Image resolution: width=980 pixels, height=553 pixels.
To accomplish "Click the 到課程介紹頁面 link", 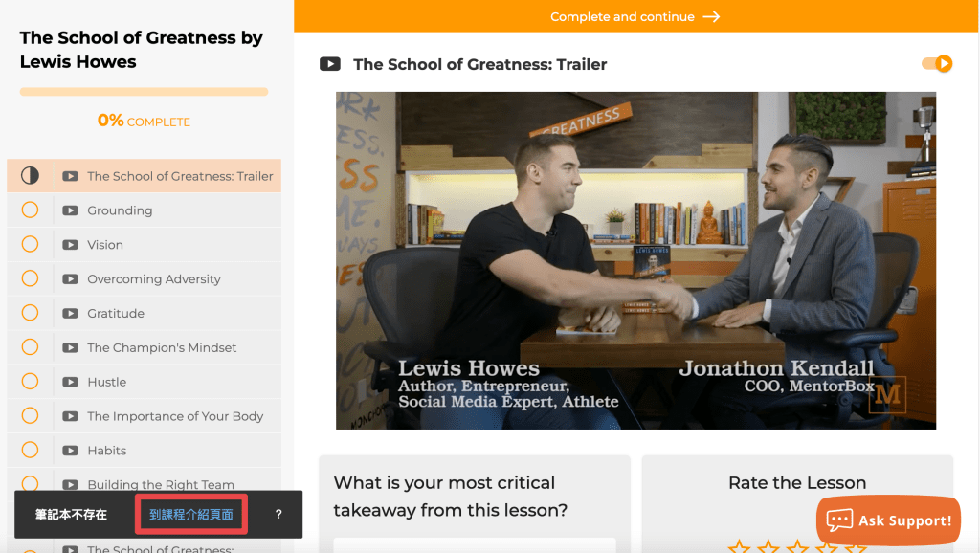I will click(191, 514).
